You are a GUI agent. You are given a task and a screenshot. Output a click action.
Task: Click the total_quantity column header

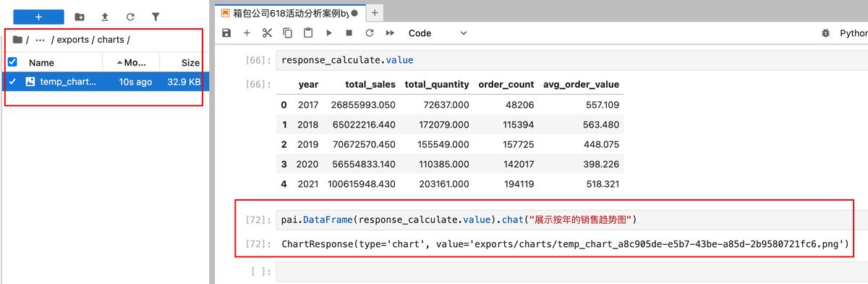(437, 85)
